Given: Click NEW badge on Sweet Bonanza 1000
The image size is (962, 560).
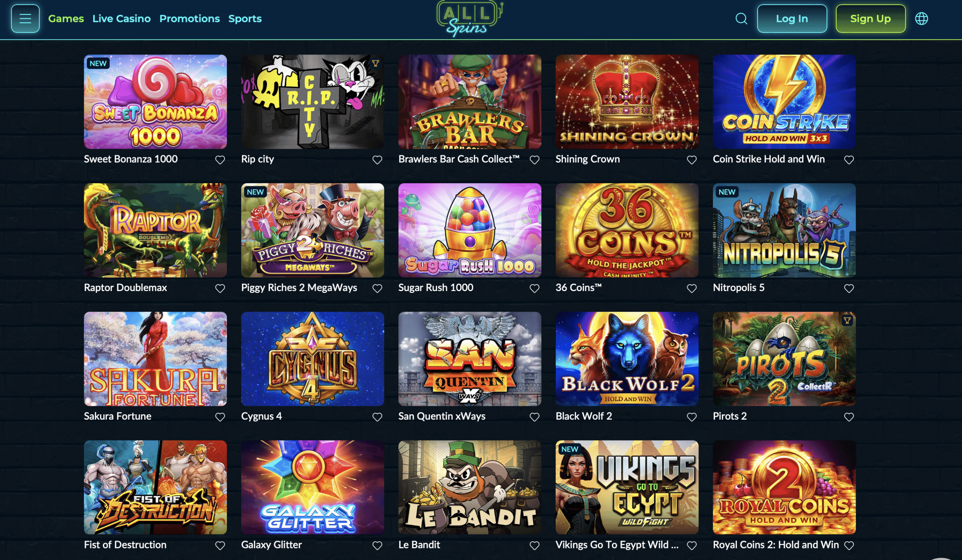Looking at the screenshot, I should 98,63.
